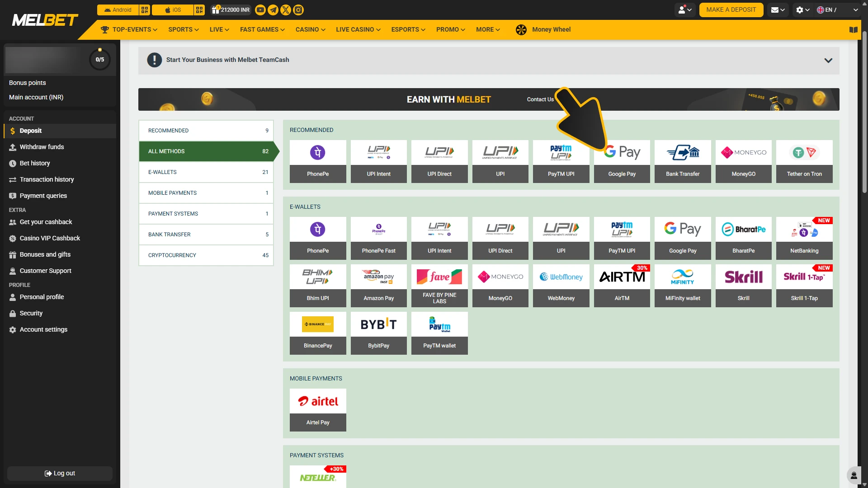Click the iOS app download button

pyautogui.click(x=173, y=10)
